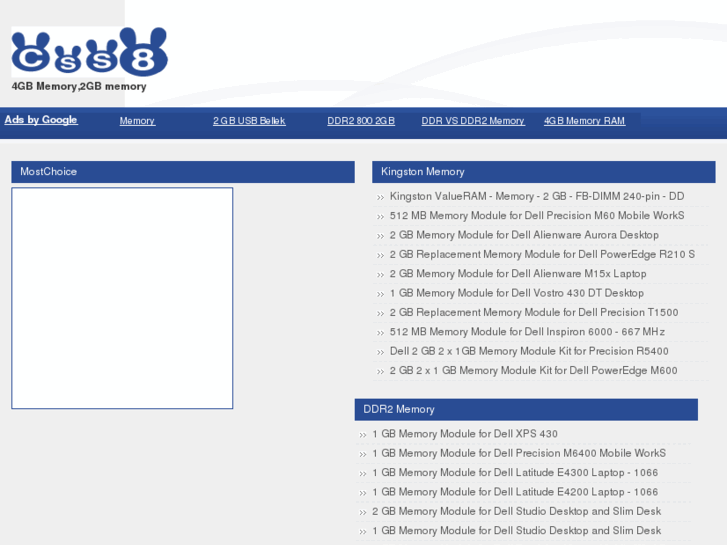Open the Memory ad link

[x=137, y=121]
